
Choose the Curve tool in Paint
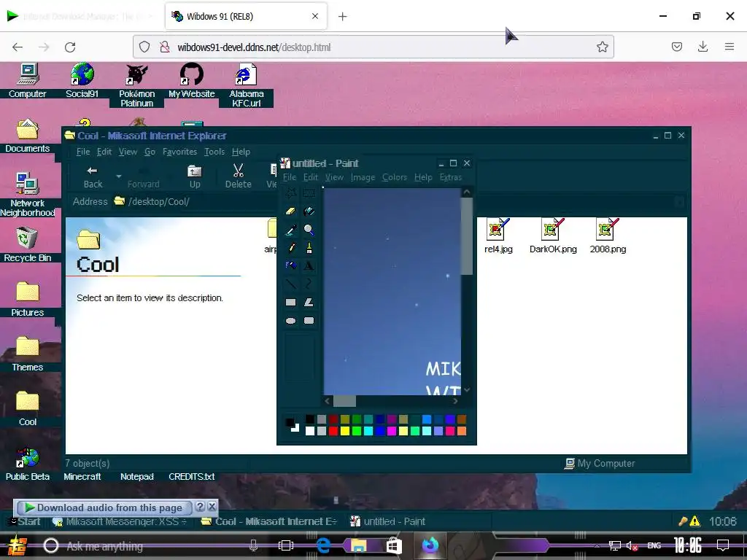[309, 284]
